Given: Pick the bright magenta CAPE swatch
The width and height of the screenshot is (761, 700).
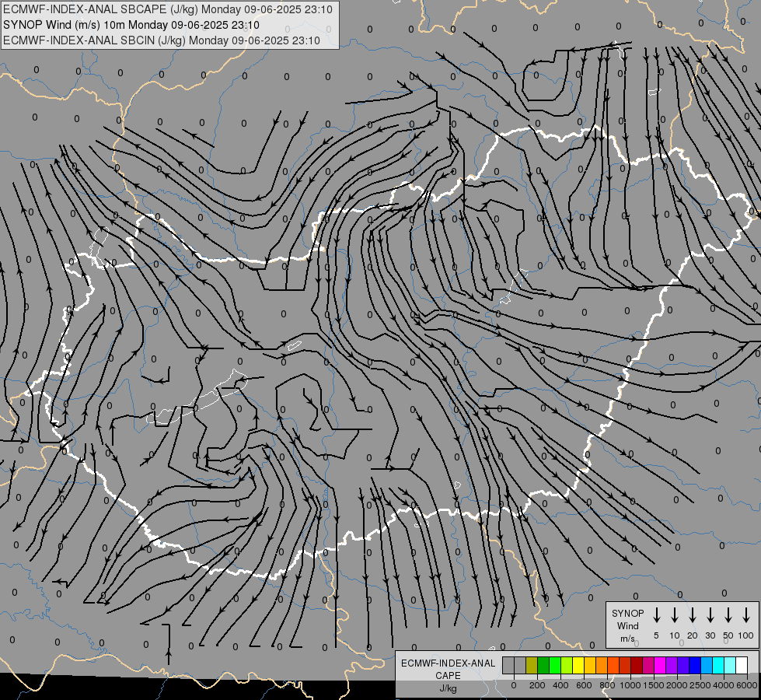Looking at the screenshot, I should (660, 666).
